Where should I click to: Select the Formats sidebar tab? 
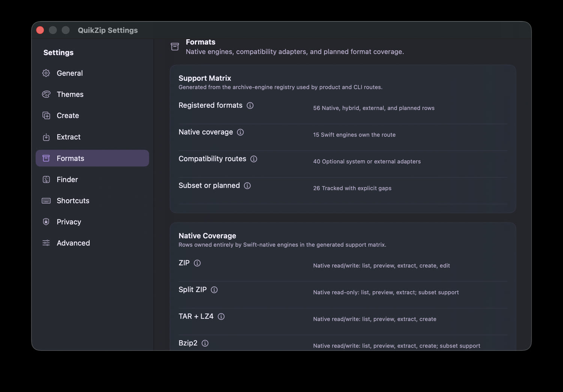point(92,158)
